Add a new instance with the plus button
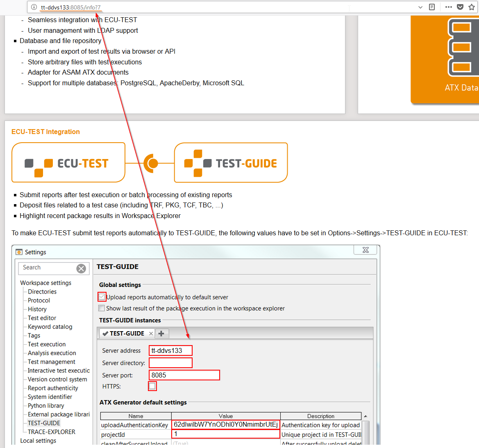Screen dimensions: 479x448 pos(161,333)
